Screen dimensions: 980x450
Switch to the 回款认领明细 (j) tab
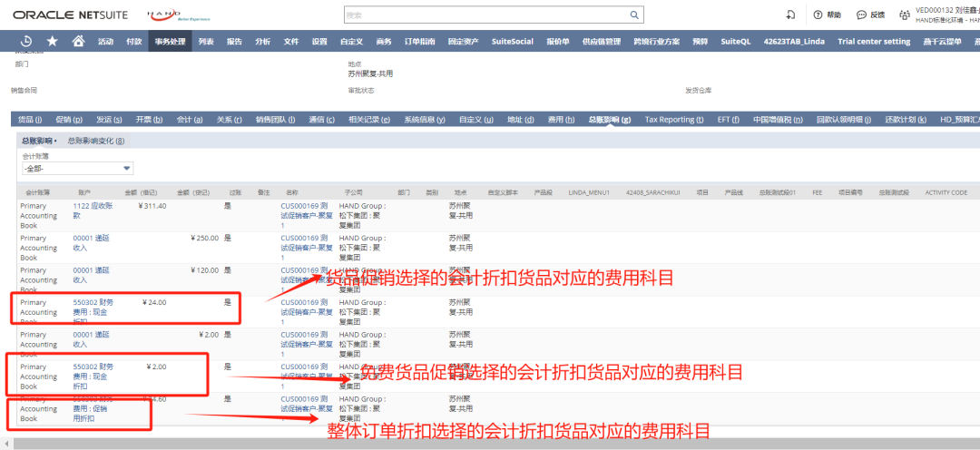(x=844, y=120)
